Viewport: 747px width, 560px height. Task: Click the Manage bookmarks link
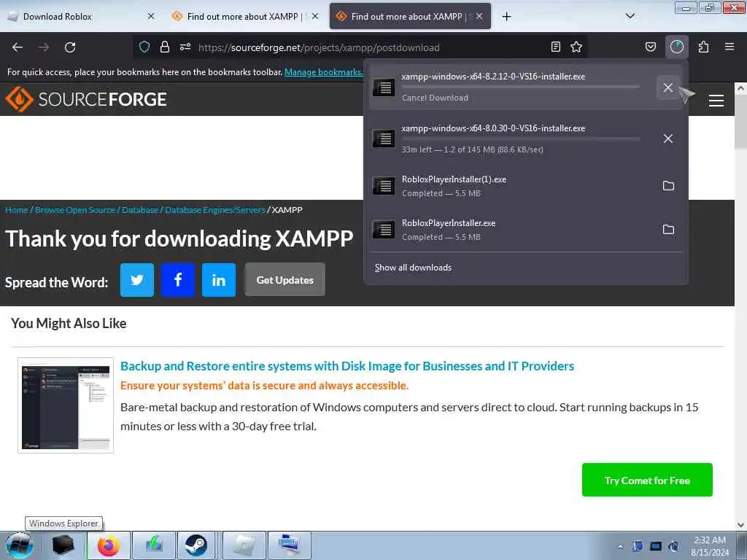point(324,72)
